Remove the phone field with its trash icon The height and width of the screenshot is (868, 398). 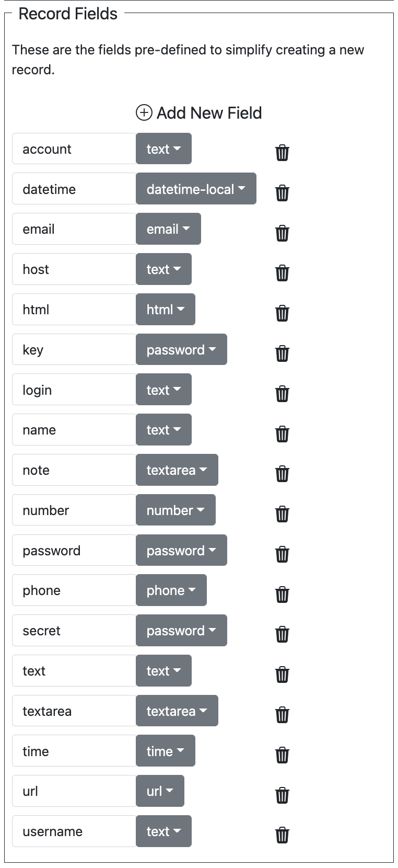[282, 594]
